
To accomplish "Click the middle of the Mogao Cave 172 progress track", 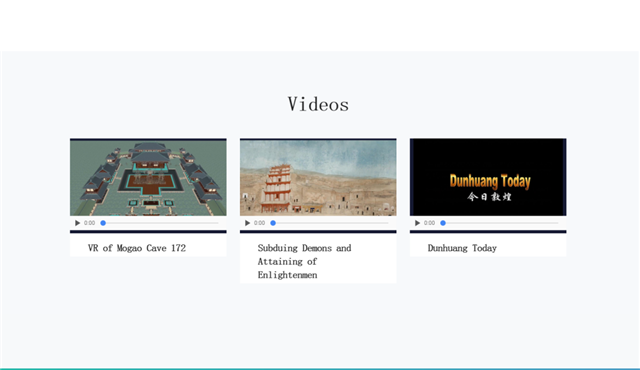I will 160,223.
